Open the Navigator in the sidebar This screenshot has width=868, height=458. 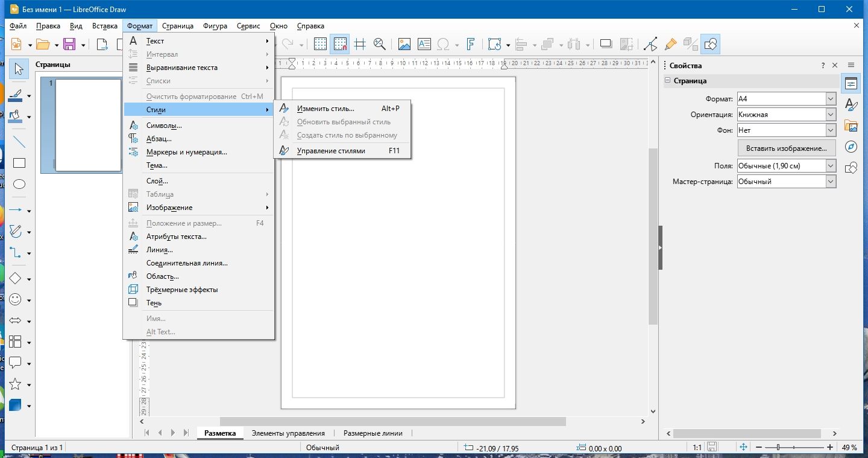[x=851, y=145]
